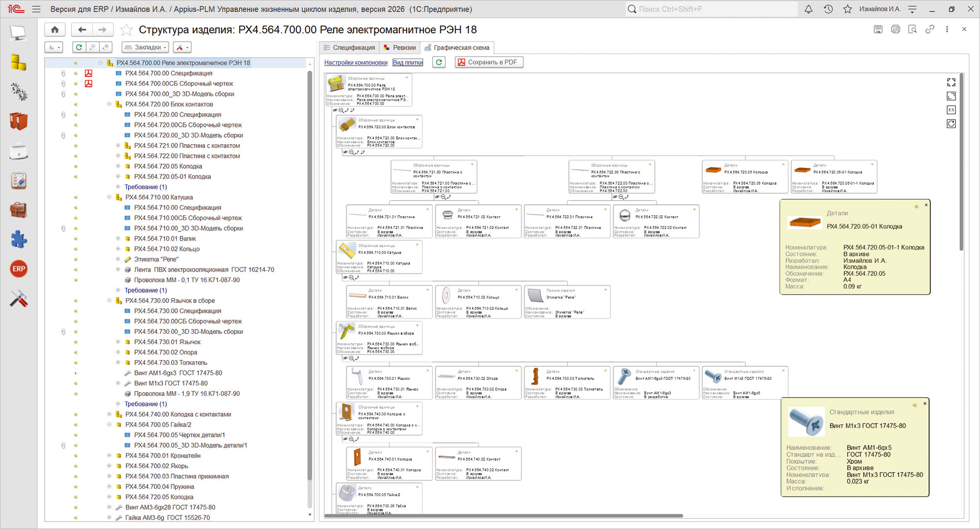Refresh the graphic scheme with green arrow
This screenshot has width=980, height=529.
439,62
